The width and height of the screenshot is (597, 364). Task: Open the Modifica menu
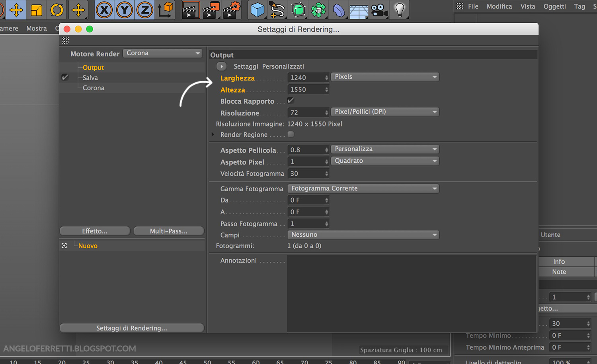[499, 6]
